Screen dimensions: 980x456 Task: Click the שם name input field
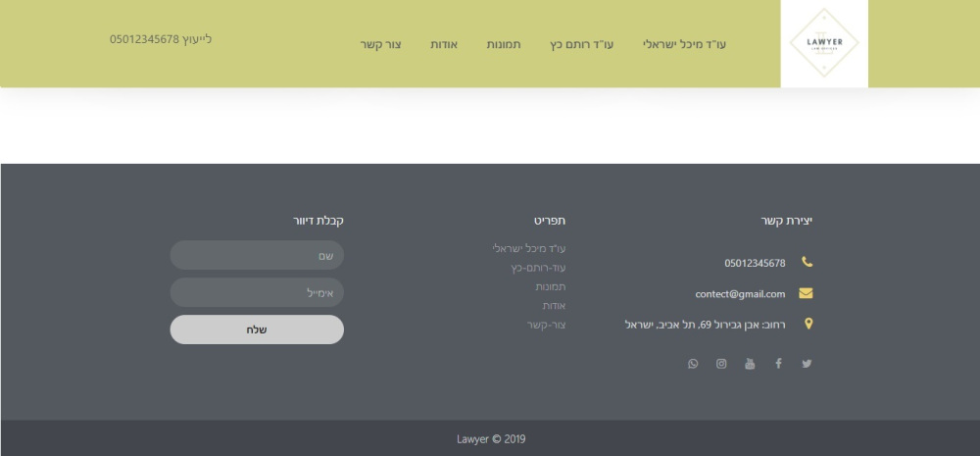(x=257, y=255)
